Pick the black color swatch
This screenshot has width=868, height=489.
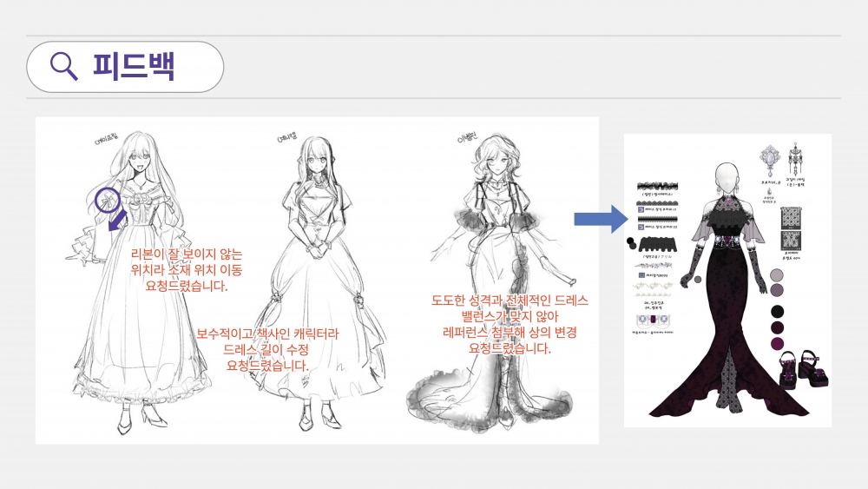click(x=777, y=310)
